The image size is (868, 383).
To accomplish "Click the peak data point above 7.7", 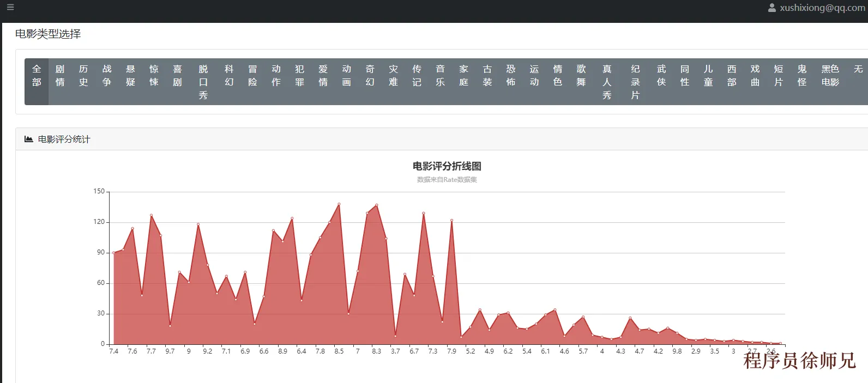I will [x=151, y=215].
